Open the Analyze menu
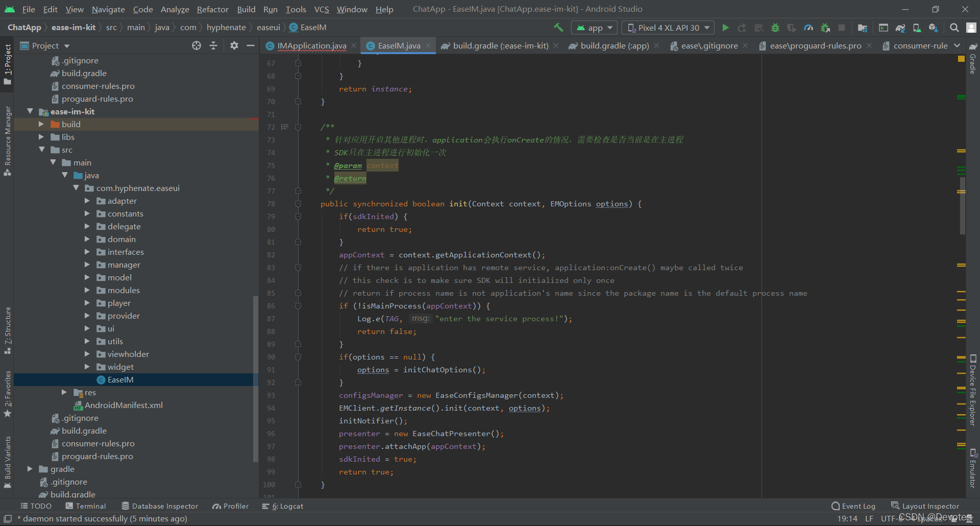The height and width of the screenshot is (526, 980). [175, 9]
